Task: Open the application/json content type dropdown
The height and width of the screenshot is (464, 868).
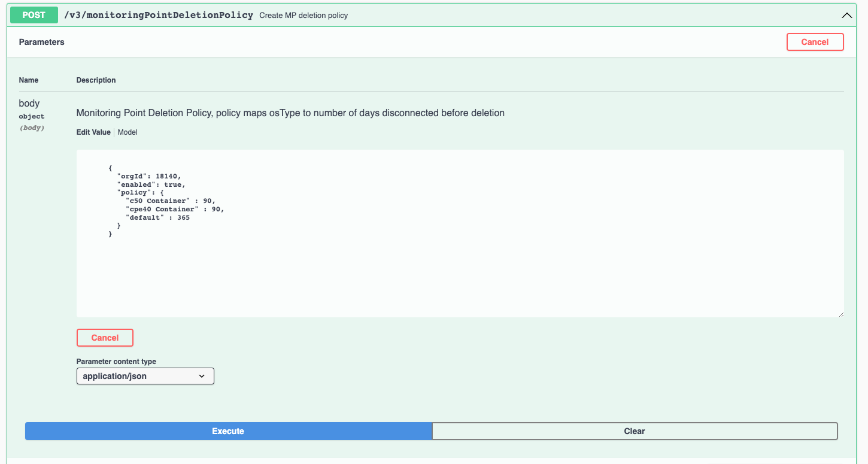Action: (x=145, y=376)
